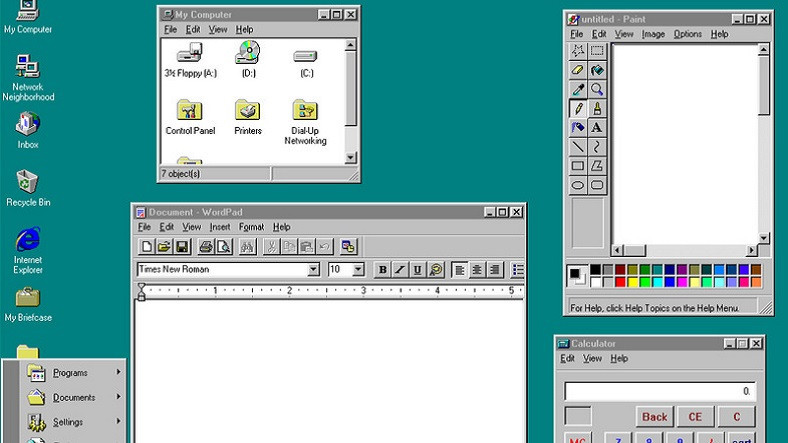Viewport: 788px width, 443px height.
Task: Open the Format menu in WordPad
Action: (251, 227)
